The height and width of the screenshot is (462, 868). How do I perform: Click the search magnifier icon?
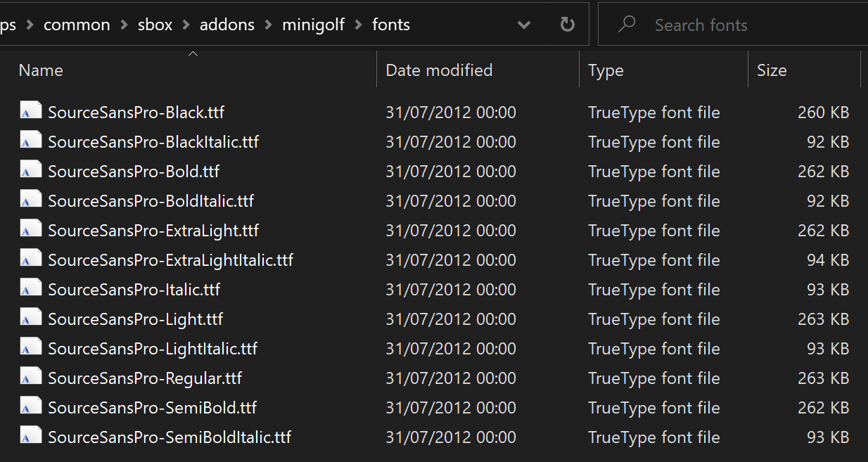click(x=625, y=25)
